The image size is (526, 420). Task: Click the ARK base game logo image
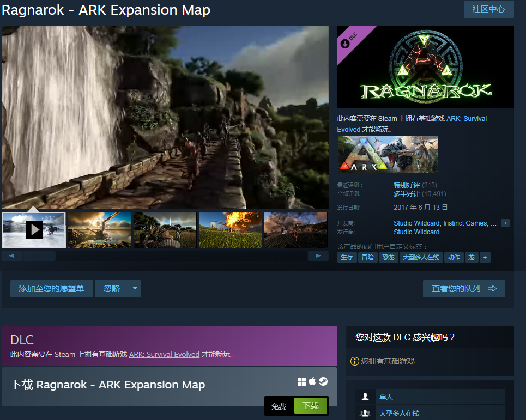pos(388,154)
